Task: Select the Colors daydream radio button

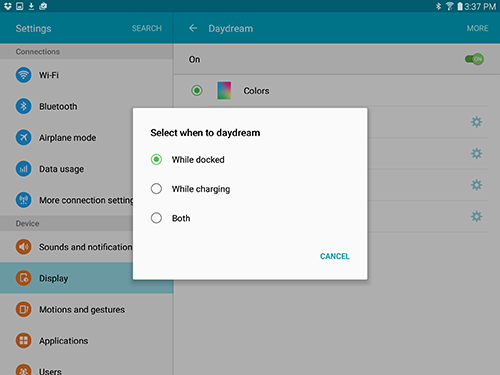Action: tap(197, 91)
